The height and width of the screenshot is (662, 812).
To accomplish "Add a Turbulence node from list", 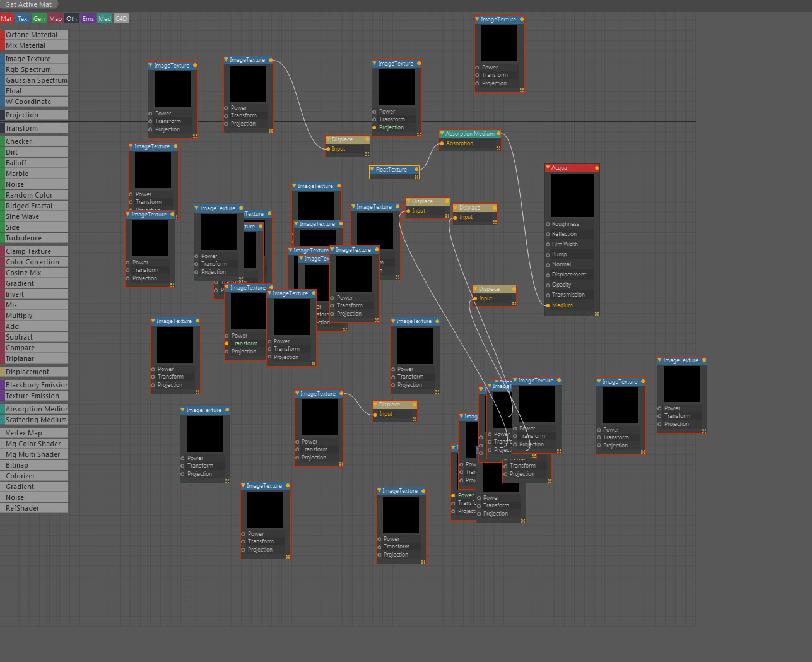I will [34, 238].
